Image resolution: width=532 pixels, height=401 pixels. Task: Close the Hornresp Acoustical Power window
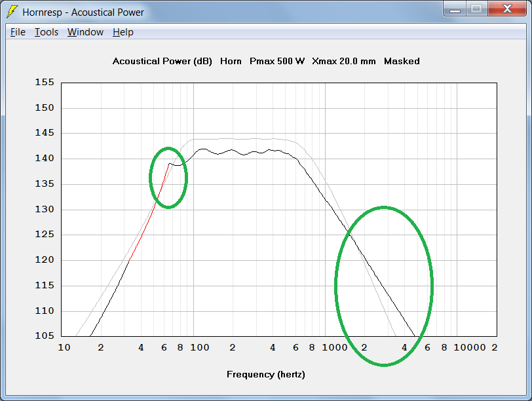tap(507, 9)
